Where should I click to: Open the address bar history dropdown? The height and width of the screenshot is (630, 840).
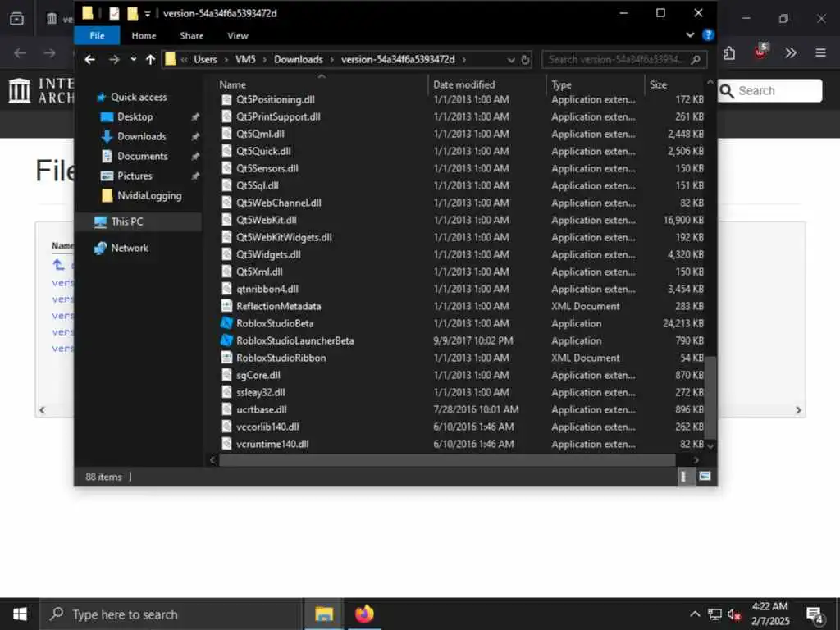510,60
